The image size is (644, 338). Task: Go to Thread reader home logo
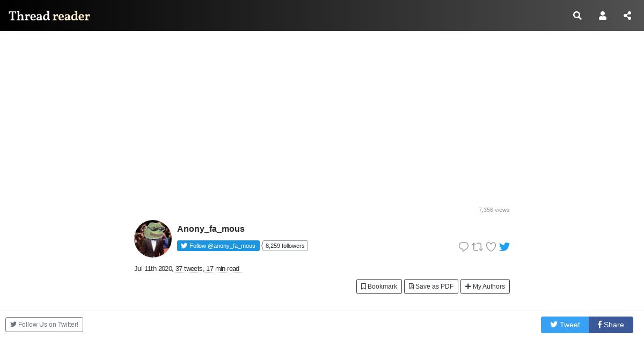tap(49, 16)
